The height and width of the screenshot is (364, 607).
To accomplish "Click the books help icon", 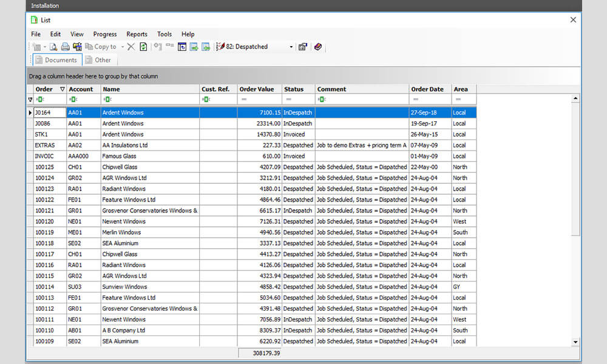I will tap(318, 47).
